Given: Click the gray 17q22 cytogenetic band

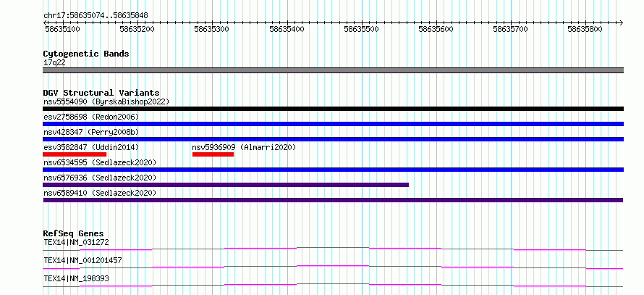Looking at the screenshot, I should coord(333,70).
